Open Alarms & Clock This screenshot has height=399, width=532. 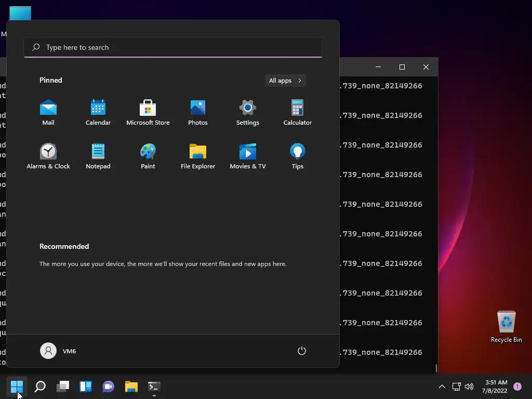(x=48, y=156)
